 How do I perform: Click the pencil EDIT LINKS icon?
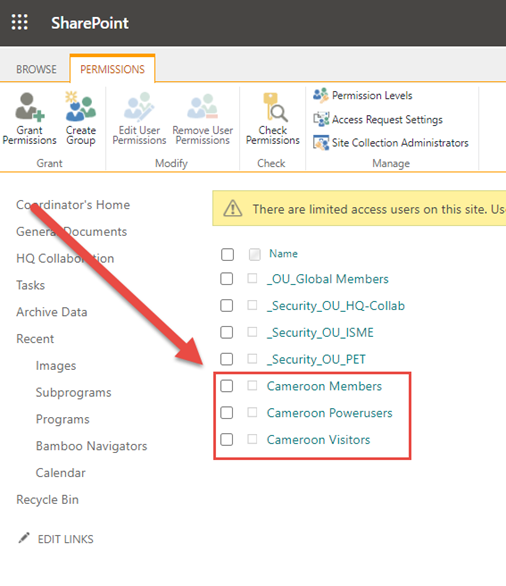24,538
